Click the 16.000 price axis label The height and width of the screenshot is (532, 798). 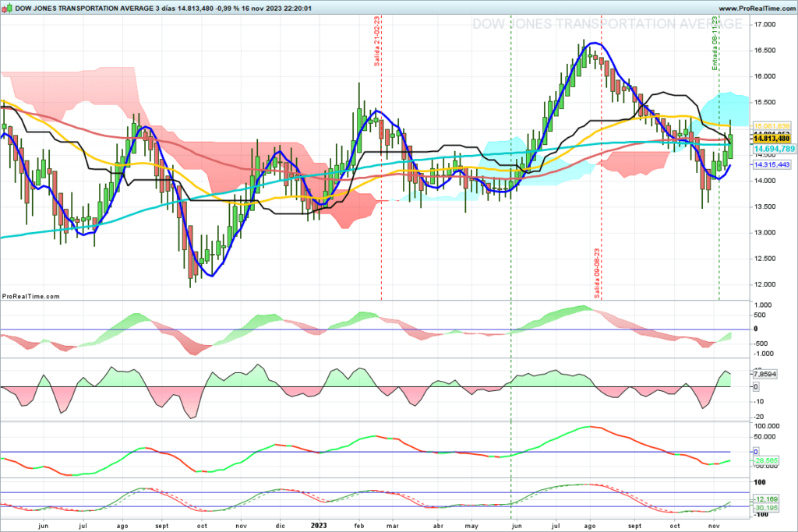coord(765,76)
